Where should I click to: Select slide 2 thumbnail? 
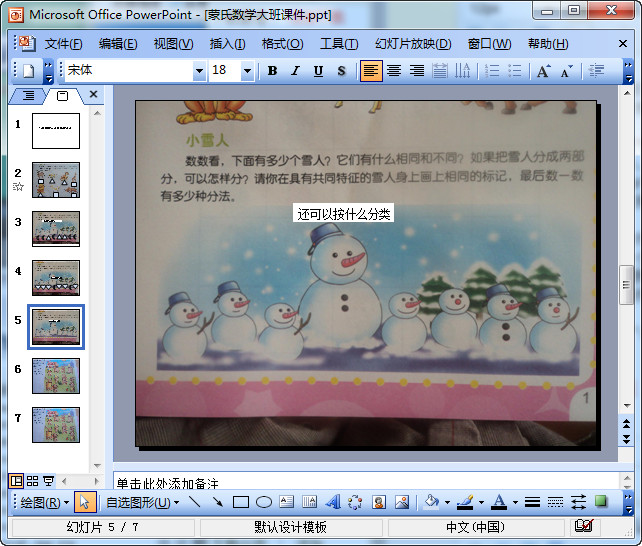click(x=56, y=180)
